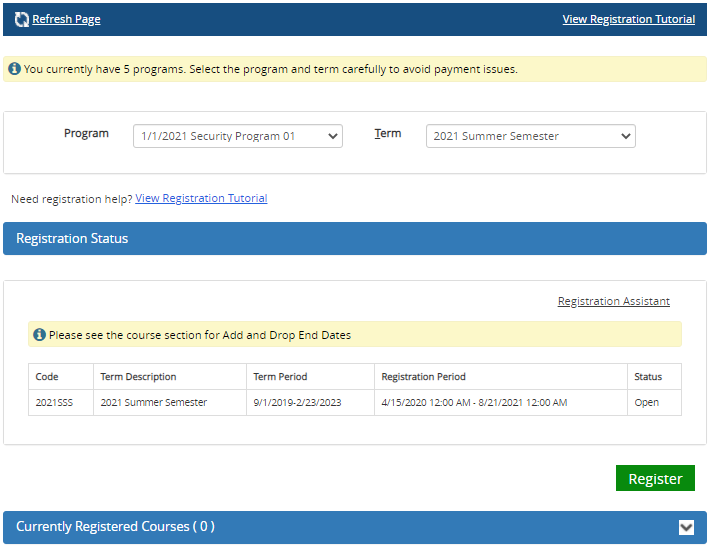
Task: Click the Registration Period column header
Action: click(x=423, y=377)
